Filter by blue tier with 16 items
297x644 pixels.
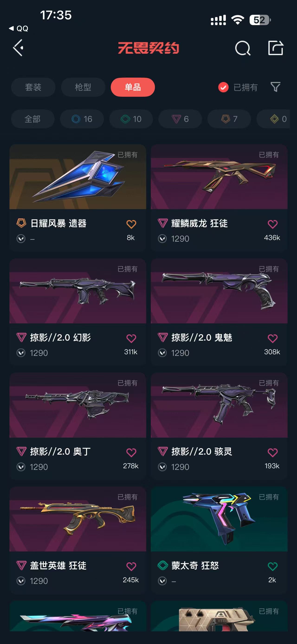[x=82, y=119]
